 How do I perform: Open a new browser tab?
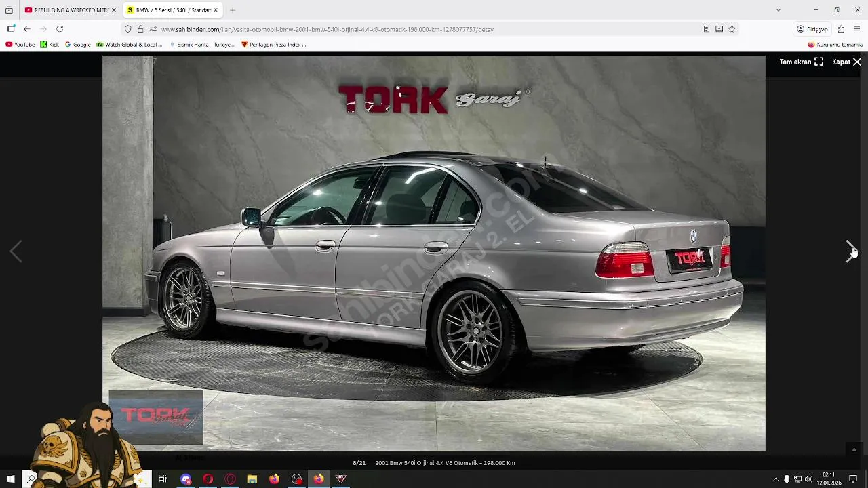(233, 10)
